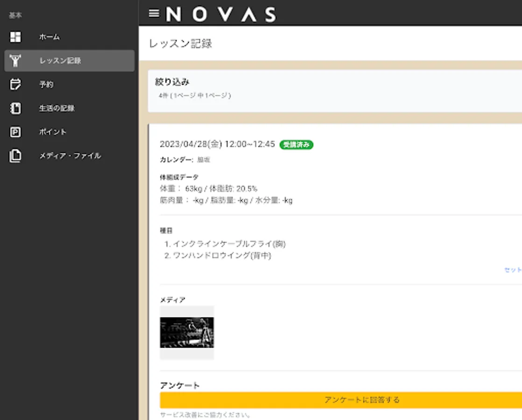Click the メディア section label
Screen dimensions: 522x420
tap(173, 300)
